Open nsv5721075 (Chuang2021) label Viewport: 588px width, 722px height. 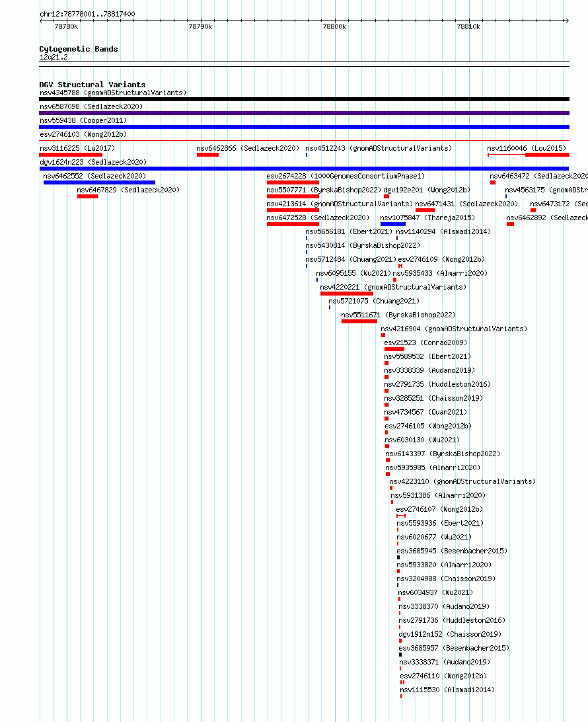(374, 301)
